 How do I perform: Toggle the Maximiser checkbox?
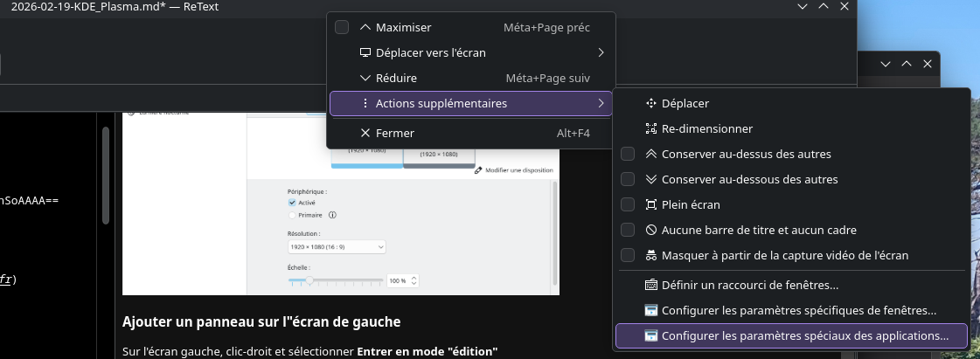342,27
